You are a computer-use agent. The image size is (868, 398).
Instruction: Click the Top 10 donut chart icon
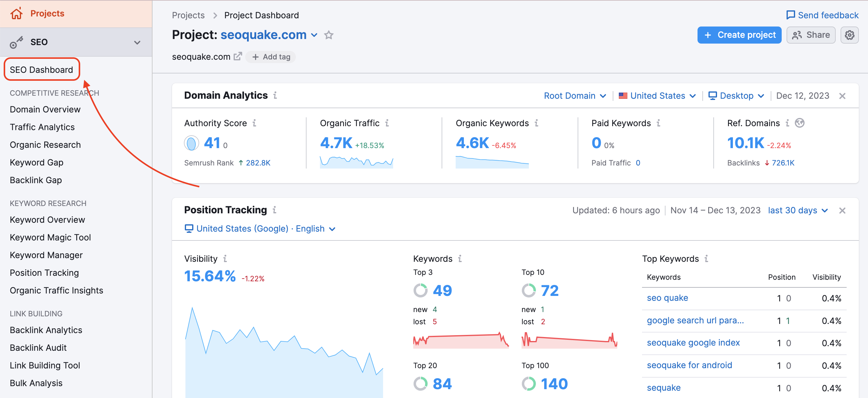pos(529,290)
